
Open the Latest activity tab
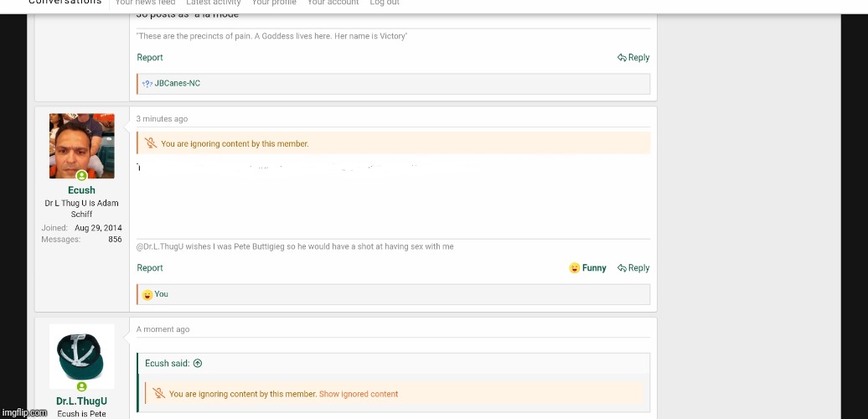pos(214,3)
